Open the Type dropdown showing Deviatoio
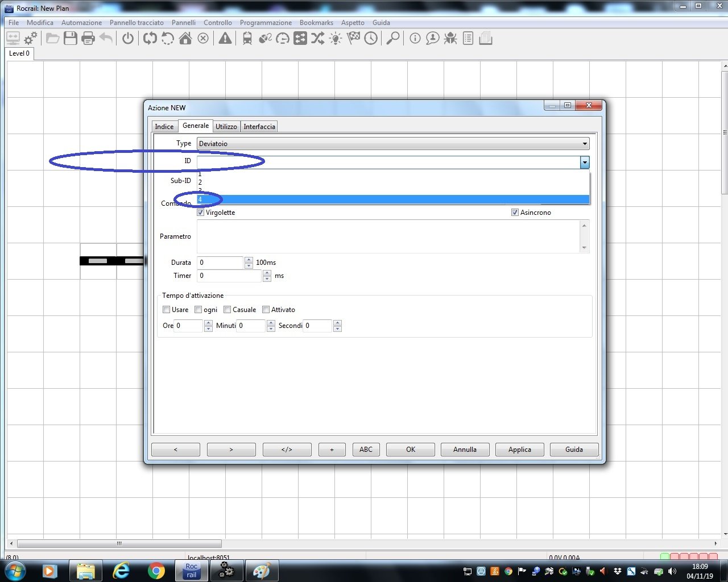Viewport: 728px width, 582px height. tap(392, 144)
